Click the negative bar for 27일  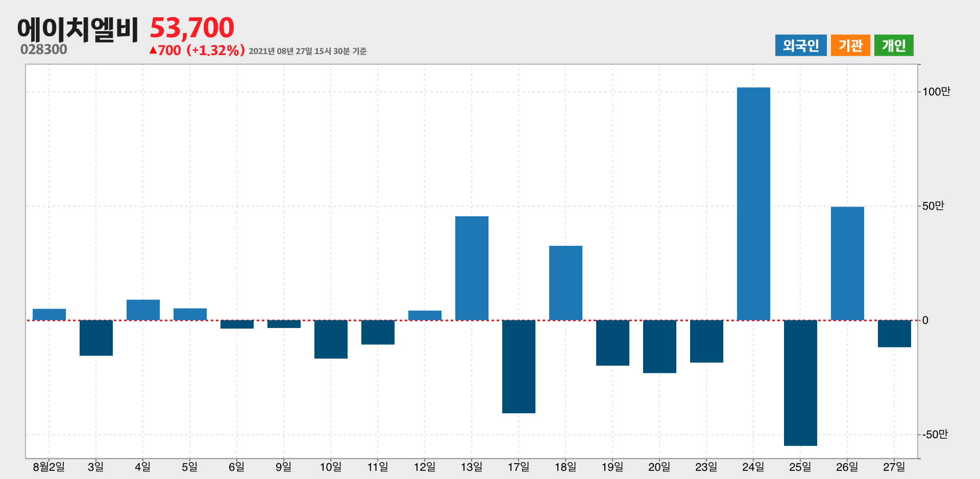[894, 334]
